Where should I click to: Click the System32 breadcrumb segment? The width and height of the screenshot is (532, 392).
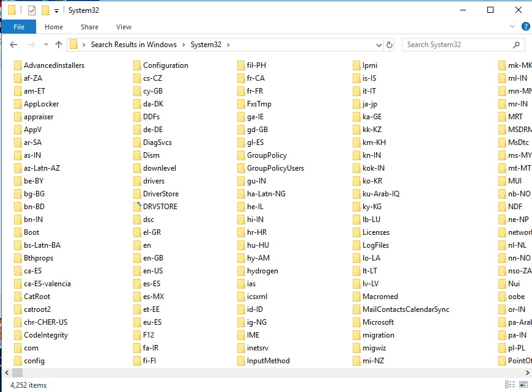pos(205,45)
